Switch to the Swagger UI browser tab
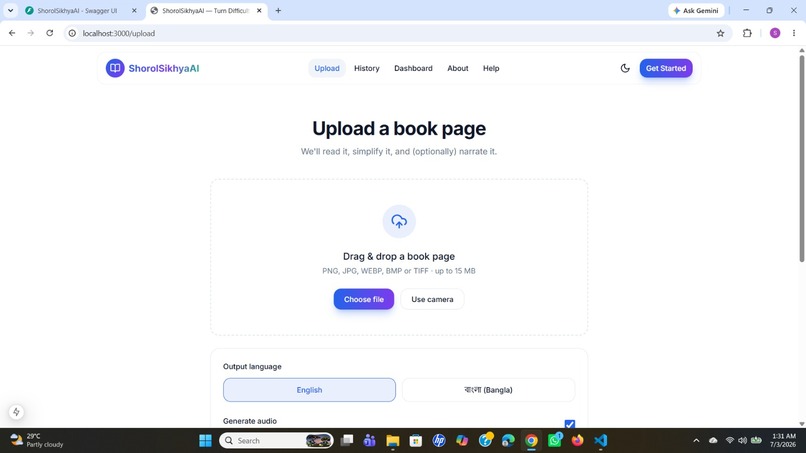 point(82,10)
